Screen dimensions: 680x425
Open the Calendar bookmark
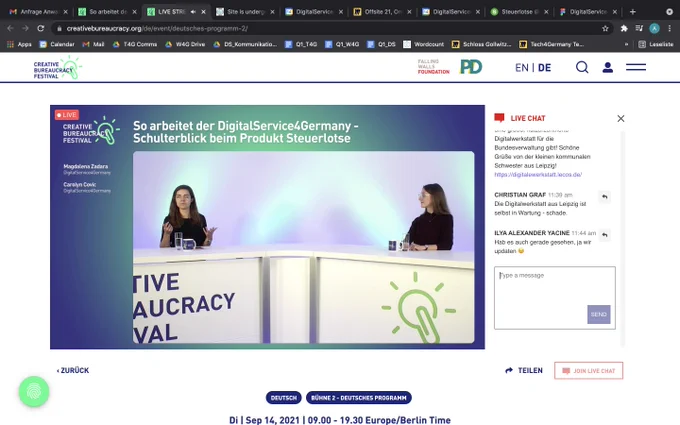click(57, 44)
